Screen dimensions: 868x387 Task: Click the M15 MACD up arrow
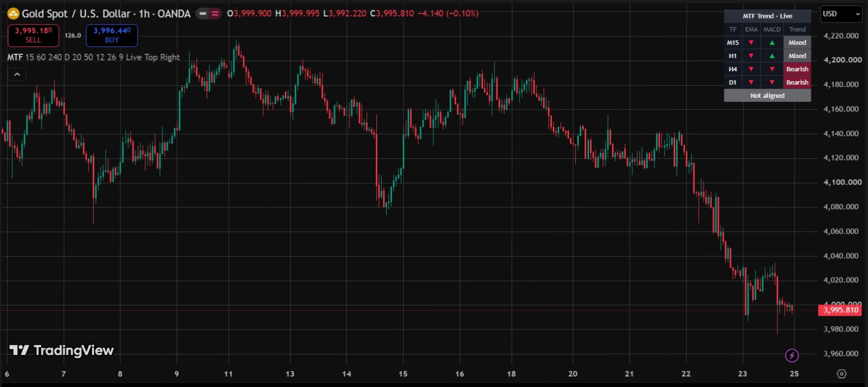[x=772, y=43]
